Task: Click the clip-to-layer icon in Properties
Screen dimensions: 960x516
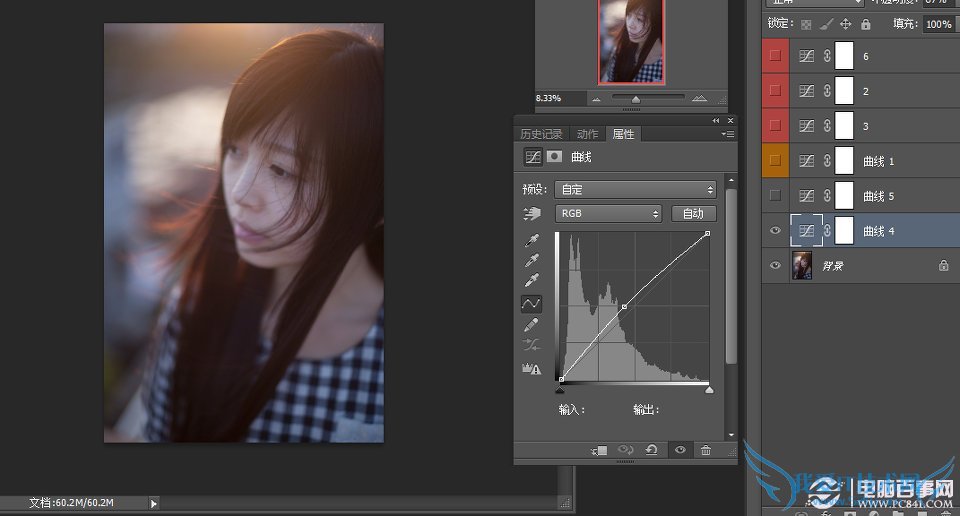Action: (598, 451)
